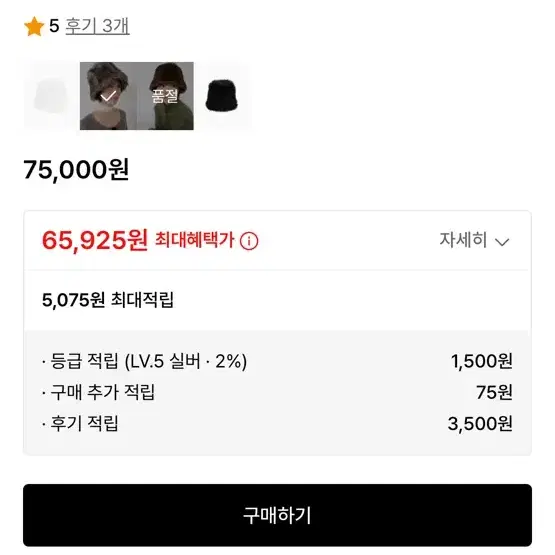Screen dimensions: 555x555
Task: Click the 5,075원 최대적립 row
Action: [278, 300]
